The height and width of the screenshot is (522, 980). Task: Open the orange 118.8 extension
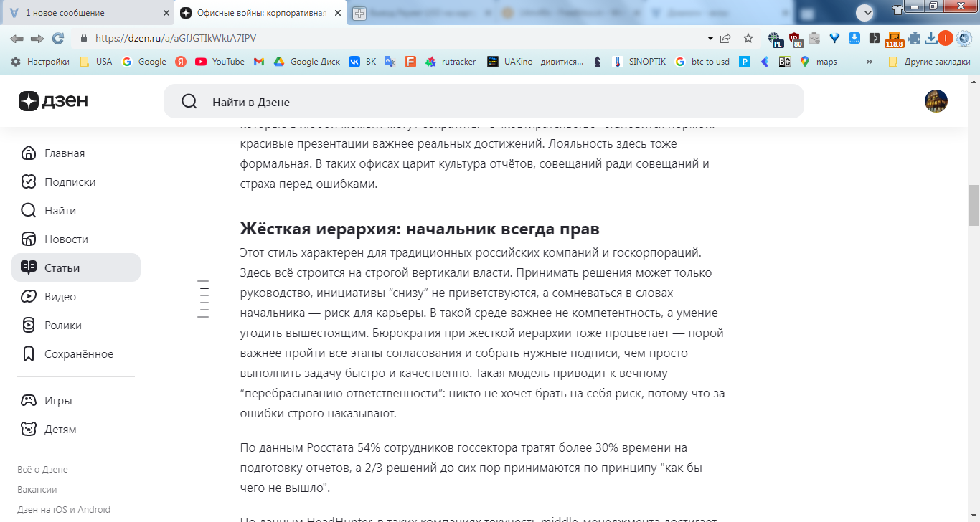(894, 39)
